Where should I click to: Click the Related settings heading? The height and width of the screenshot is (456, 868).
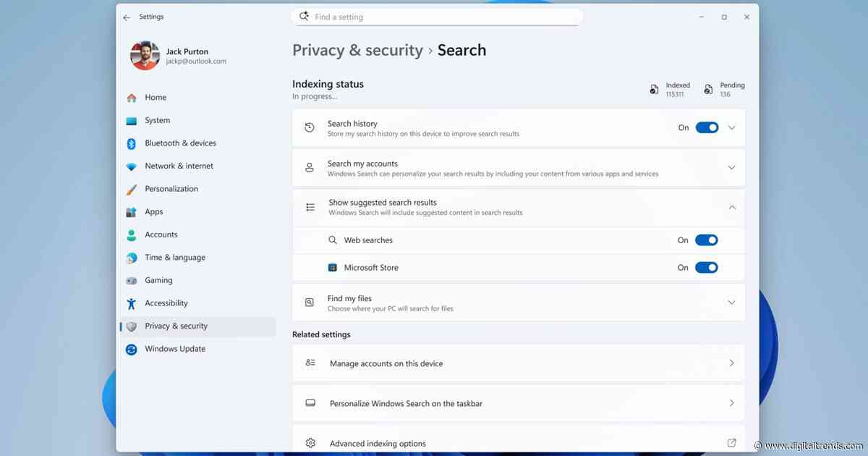tap(321, 334)
